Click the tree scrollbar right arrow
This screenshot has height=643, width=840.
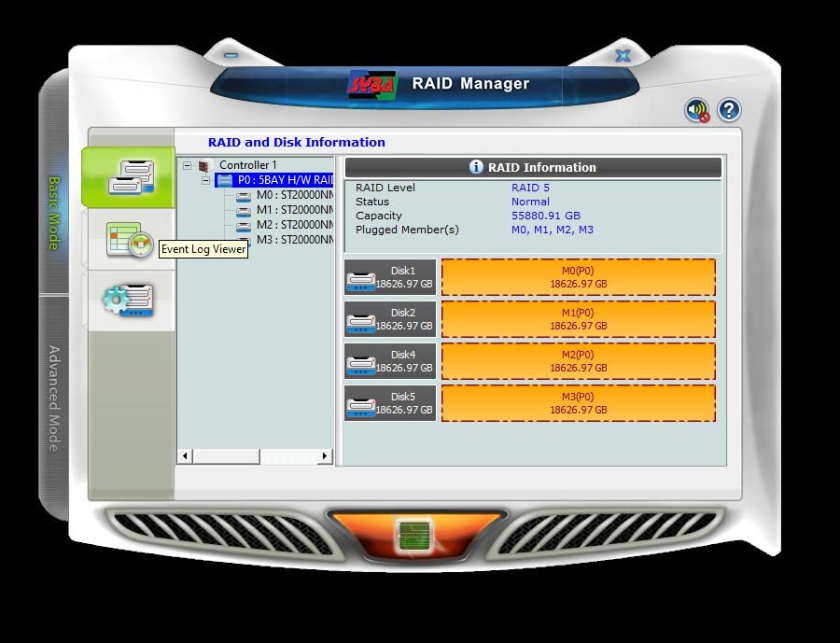(325, 456)
